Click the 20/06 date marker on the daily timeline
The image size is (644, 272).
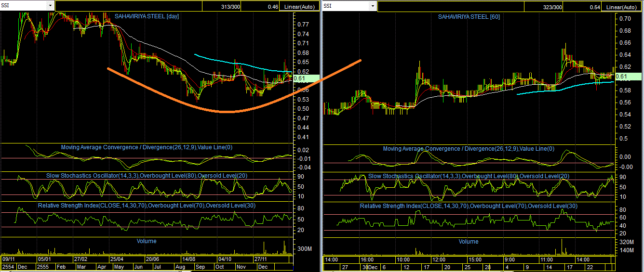(x=153, y=259)
